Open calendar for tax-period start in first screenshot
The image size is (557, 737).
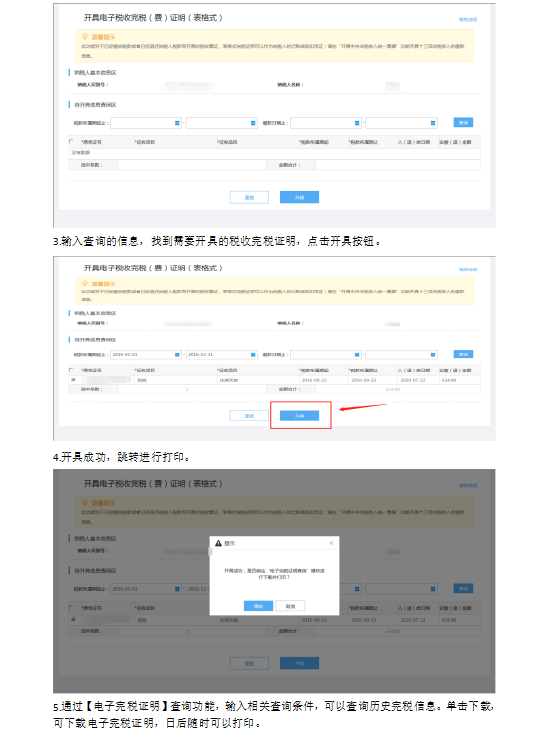[177, 123]
